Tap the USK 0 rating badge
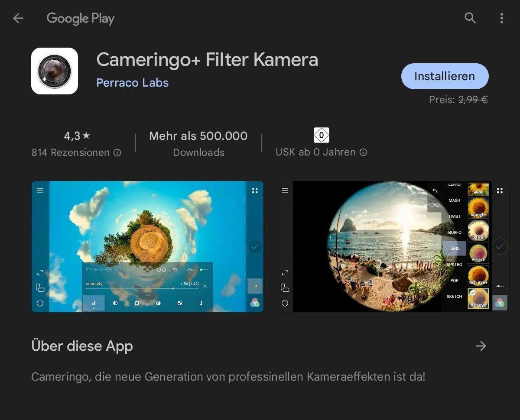520x420 pixels. click(x=322, y=135)
